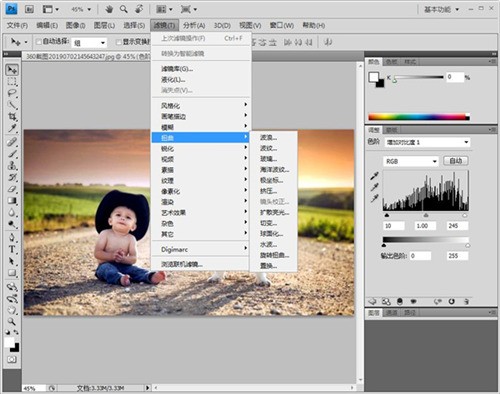This screenshot has width=500, height=394.
Task: Open the Screen Mode dropdown
Action: pos(189,9)
